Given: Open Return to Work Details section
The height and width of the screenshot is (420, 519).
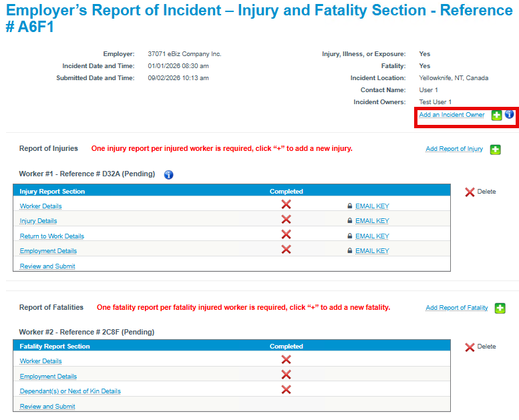Looking at the screenshot, I should click(52, 236).
